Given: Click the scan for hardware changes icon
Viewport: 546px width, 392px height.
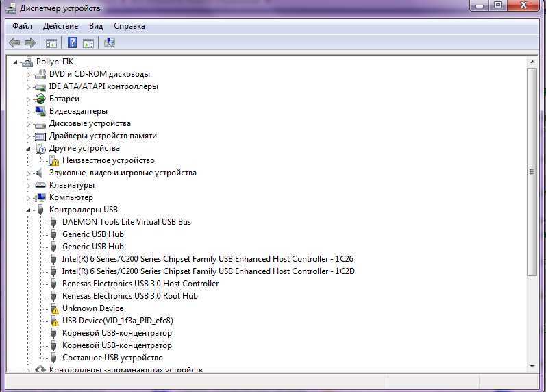Looking at the screenshot, I should [x=110, y=42].
